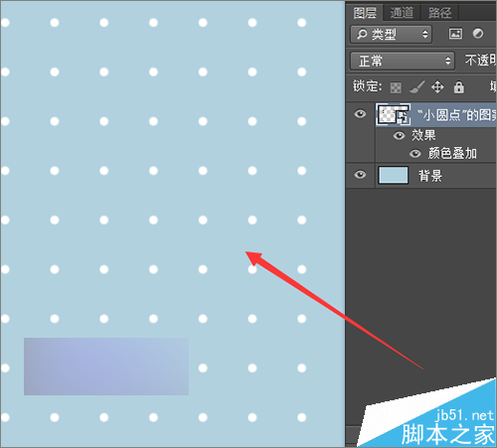Click the adjustment layer filter icon
Image resolution: width=497 pixels, height=448 pixels.
tap(478, 34)
